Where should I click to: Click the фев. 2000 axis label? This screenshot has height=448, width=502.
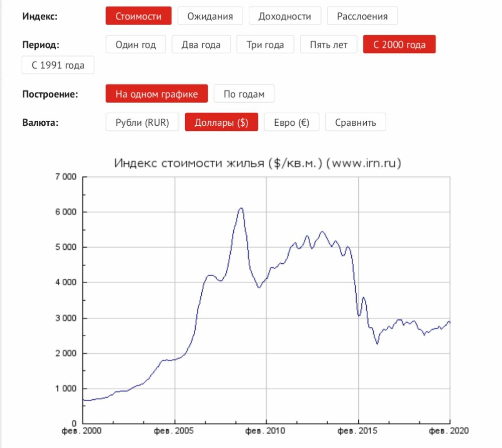pos(82,430)
